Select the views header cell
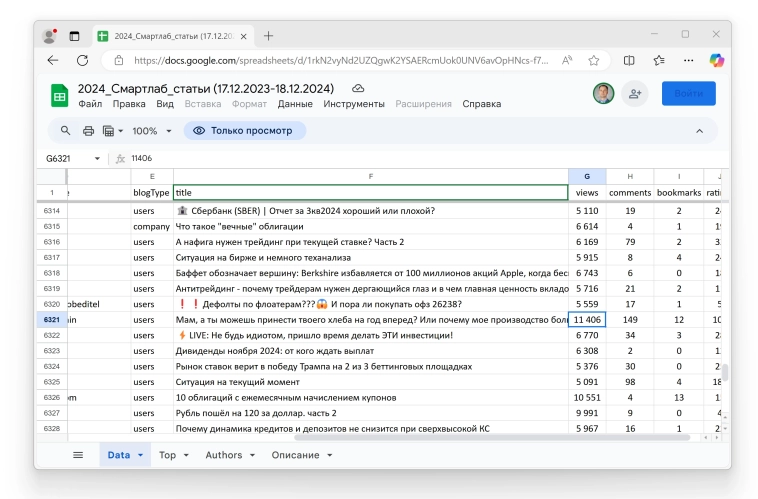The width and height of the screenshot is (758, 499). click(x=587, y=192)
